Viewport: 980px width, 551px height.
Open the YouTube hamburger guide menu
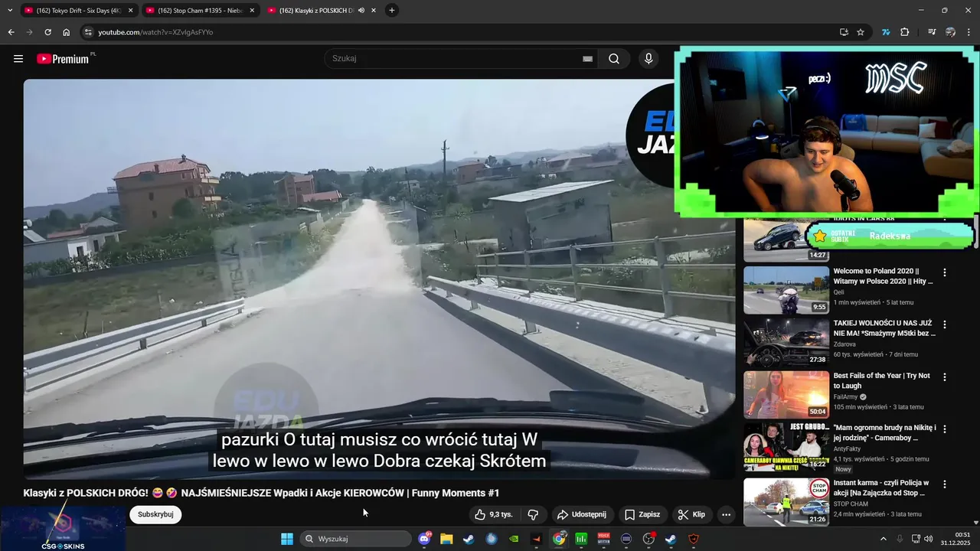tap(18, 59)
